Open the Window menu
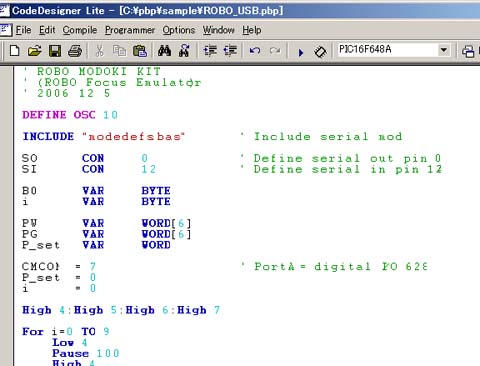Viewport: 480px width, 366px height. [x=219, y=30]
